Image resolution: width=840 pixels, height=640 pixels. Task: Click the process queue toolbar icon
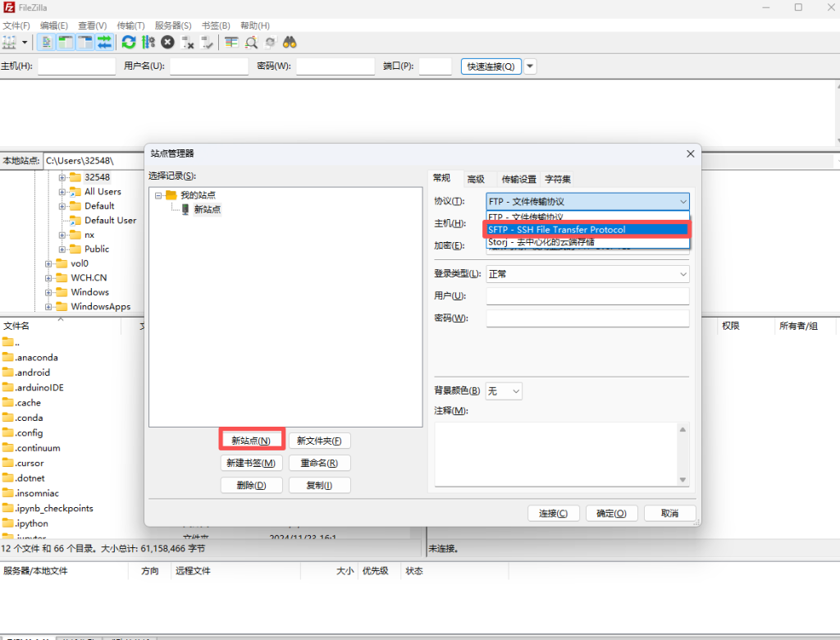coord(148,42)
